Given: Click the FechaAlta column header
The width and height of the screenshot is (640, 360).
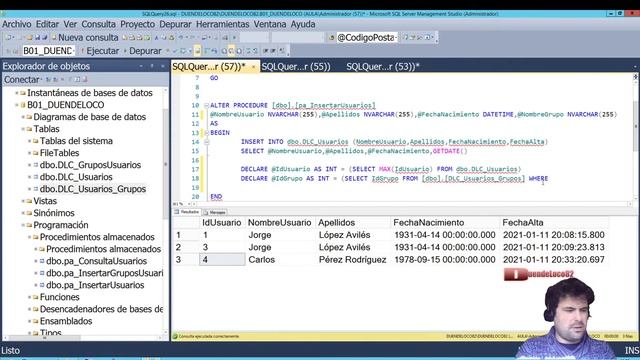Looking at the screenshot, I should [554, 222].
